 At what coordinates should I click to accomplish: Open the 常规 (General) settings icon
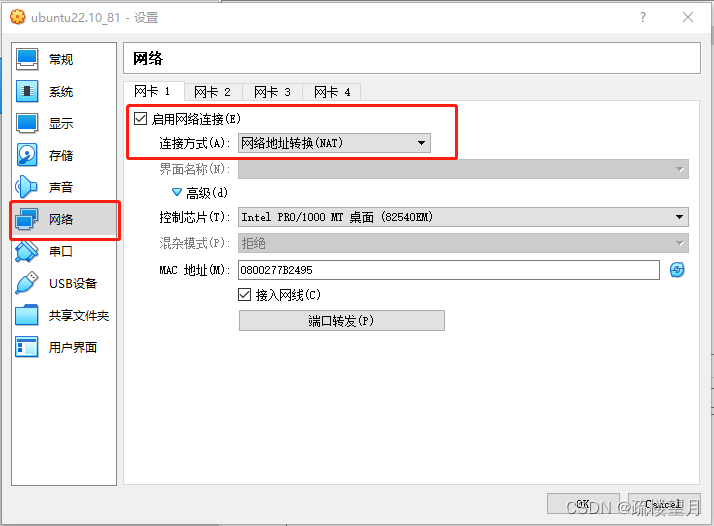tap(27, 59)
